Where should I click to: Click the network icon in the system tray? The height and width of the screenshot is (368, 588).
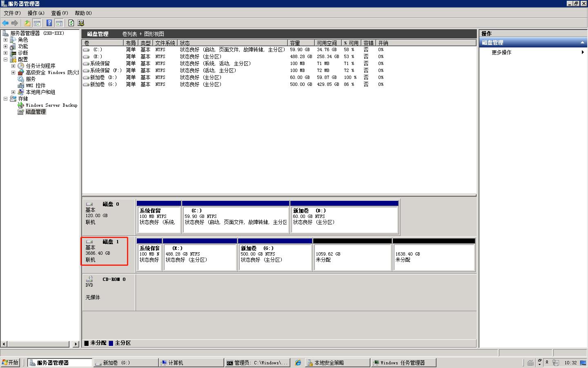[x=556, y=363]
